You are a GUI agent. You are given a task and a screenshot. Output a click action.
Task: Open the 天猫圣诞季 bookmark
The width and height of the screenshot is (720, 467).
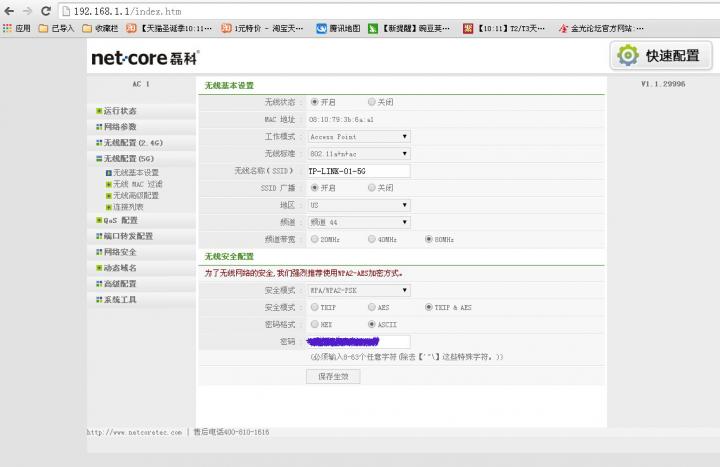coord(169,28)
